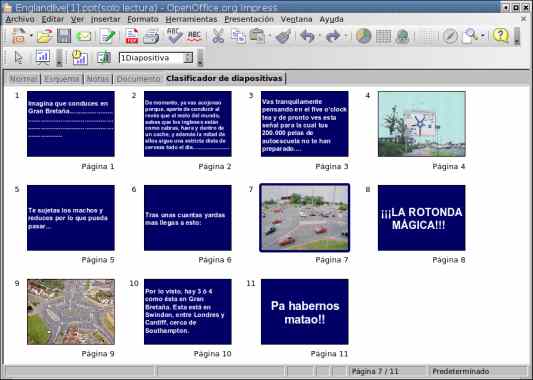
Task: Select slide 9 aerial roundabout thumbnail
Action: [x=71, y=312]
